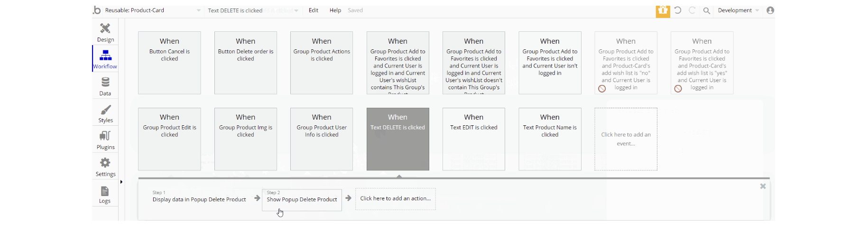Click the orange gift icon
The height and width of the screenshot is (225, 868).
(x=663, y=10)
